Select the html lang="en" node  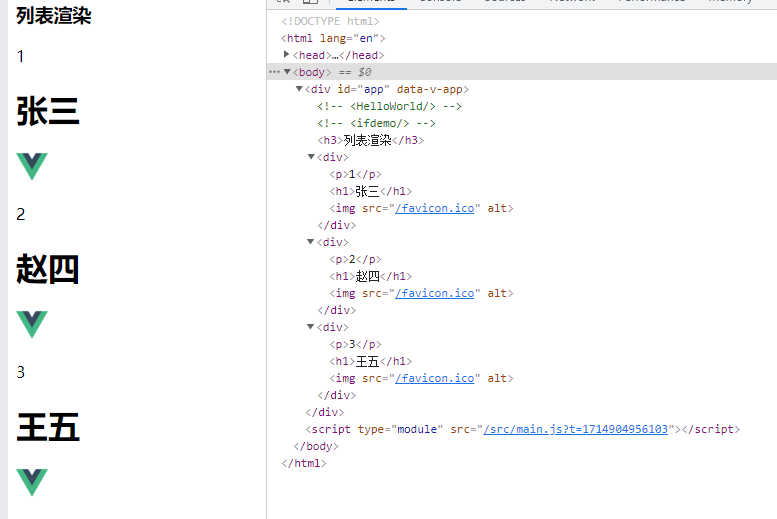(333, 38)
